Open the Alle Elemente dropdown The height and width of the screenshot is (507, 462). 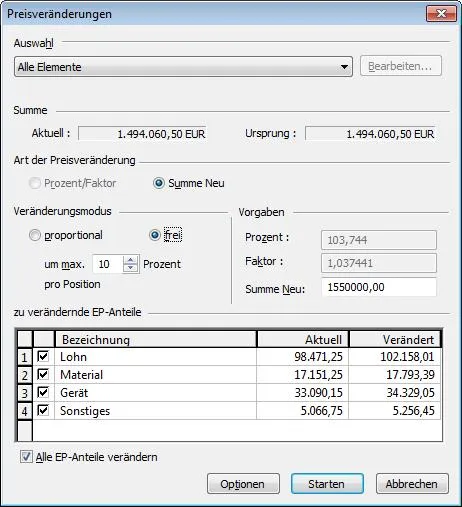(183, 67)
